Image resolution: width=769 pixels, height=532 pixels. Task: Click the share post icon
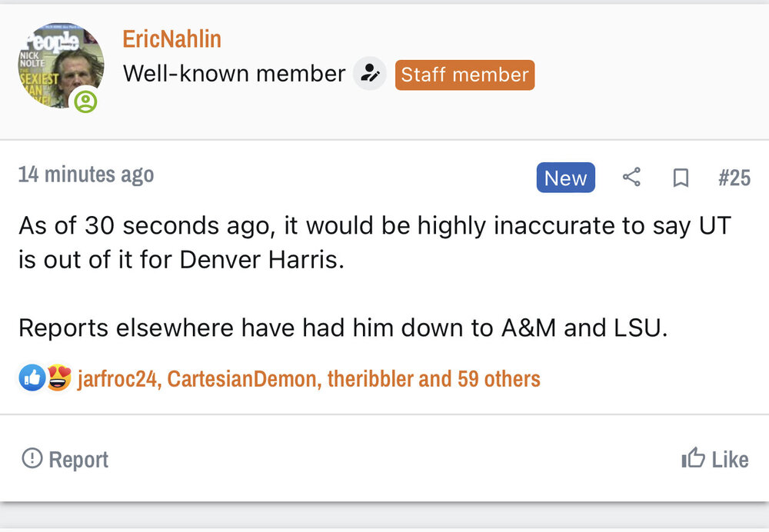(631, 178)
